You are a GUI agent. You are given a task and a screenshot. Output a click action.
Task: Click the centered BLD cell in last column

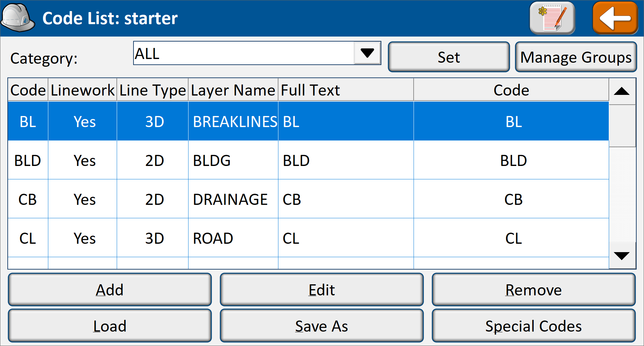click(x=511, y=160)
